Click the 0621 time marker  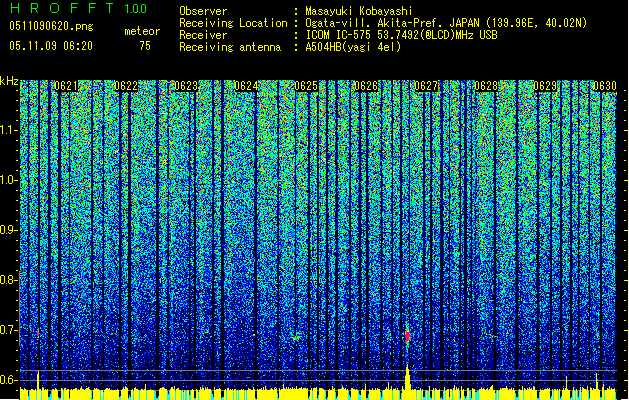point(66,86)
